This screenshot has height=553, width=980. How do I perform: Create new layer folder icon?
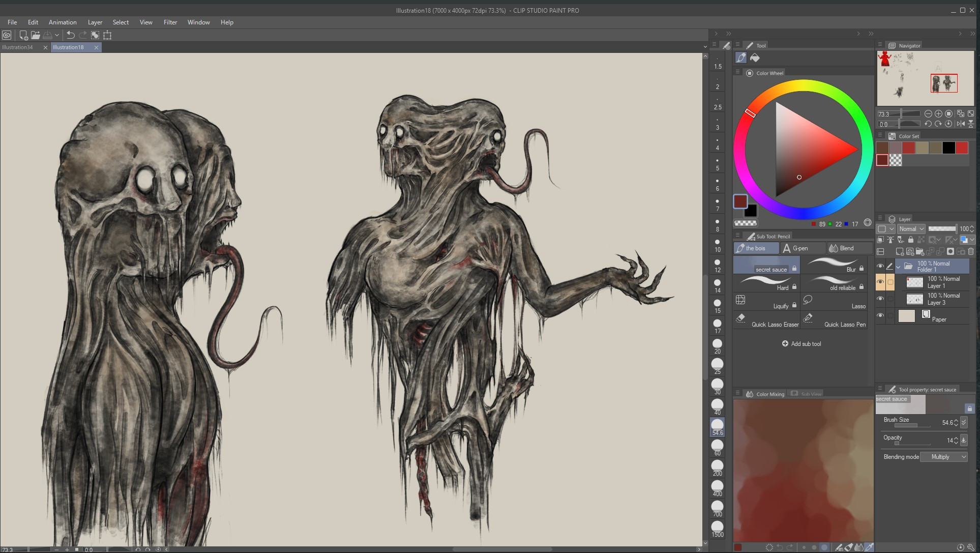pos(919,252)
